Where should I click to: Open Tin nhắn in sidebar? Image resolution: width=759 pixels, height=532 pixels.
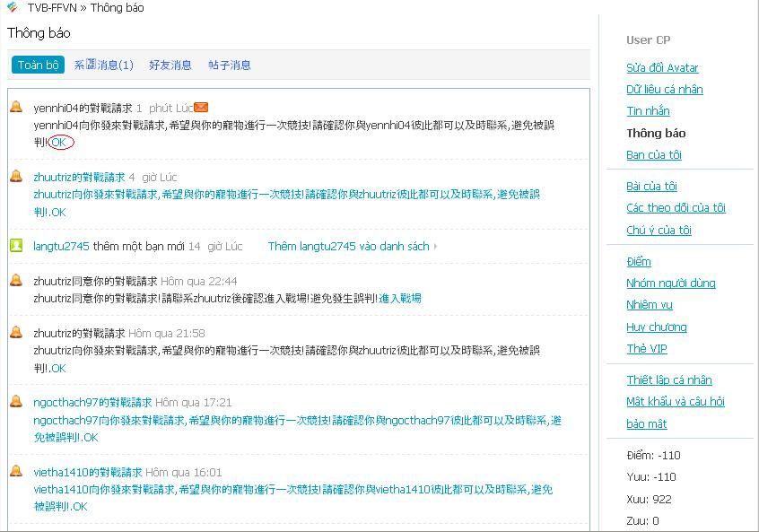648,111
